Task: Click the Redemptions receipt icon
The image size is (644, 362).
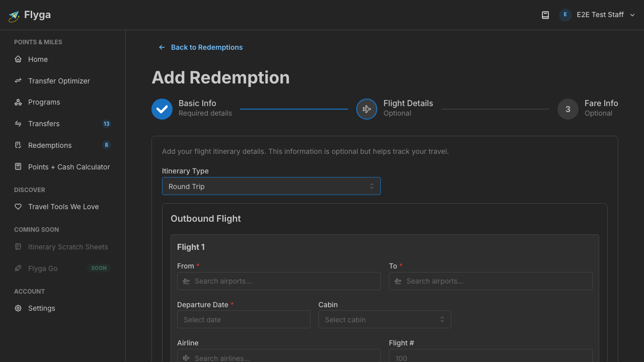Action: point(18,145)
